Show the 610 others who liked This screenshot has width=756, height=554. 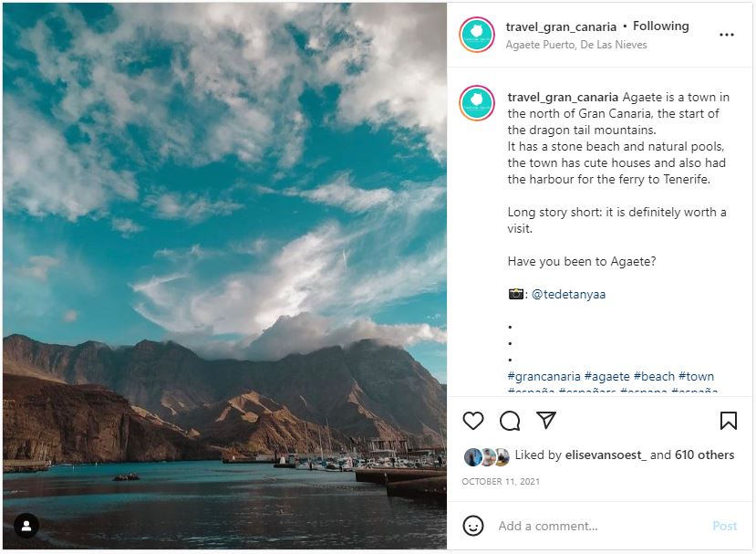[x=704, y=455]
